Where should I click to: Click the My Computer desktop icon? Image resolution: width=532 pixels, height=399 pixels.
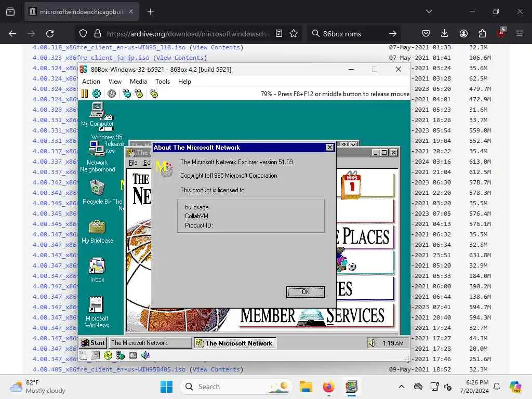(x=97, y=115)
